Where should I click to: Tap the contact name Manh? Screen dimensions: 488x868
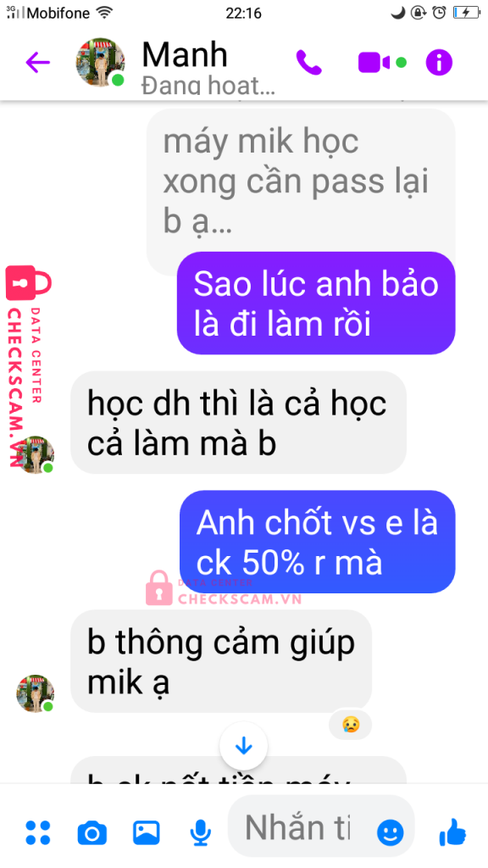click(x=185, y=54)
